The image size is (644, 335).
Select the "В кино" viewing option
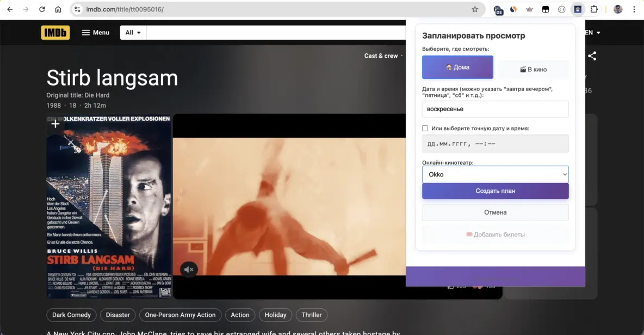[x=534, y=69]
